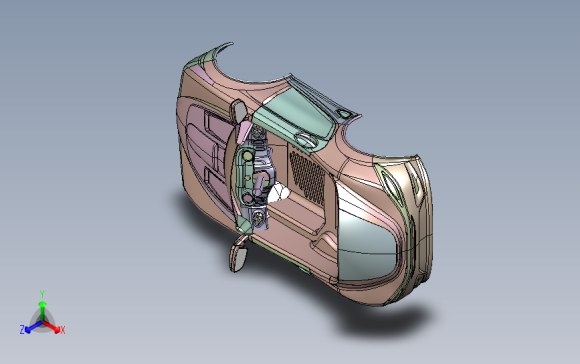Viewport: 580px width, 364px height.
Task: Select the perforated engine cover grille
Action: coord(307,178)
